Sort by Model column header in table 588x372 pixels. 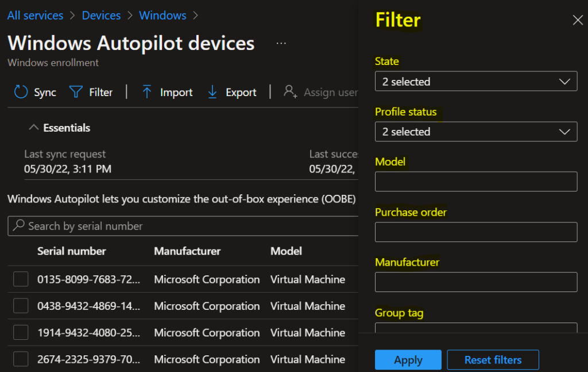tap(286, 251)
